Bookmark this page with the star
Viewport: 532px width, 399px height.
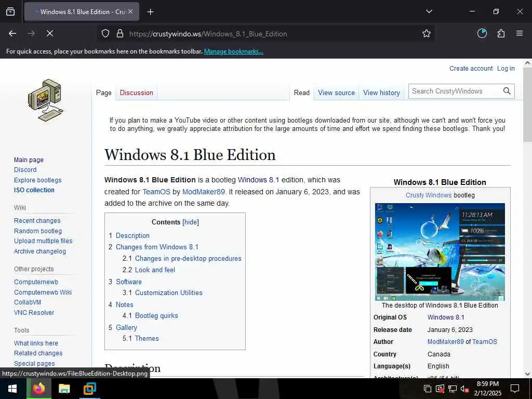coord(427,33)
